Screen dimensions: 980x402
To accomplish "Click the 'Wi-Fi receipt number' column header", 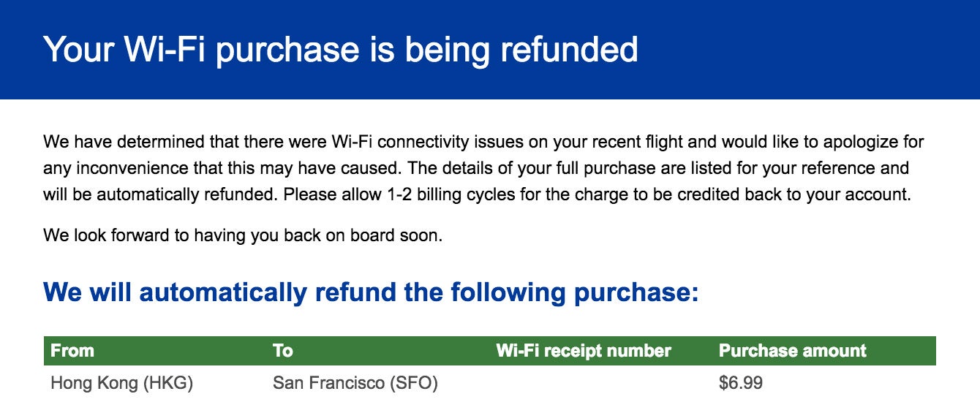I will click(584, 351).
